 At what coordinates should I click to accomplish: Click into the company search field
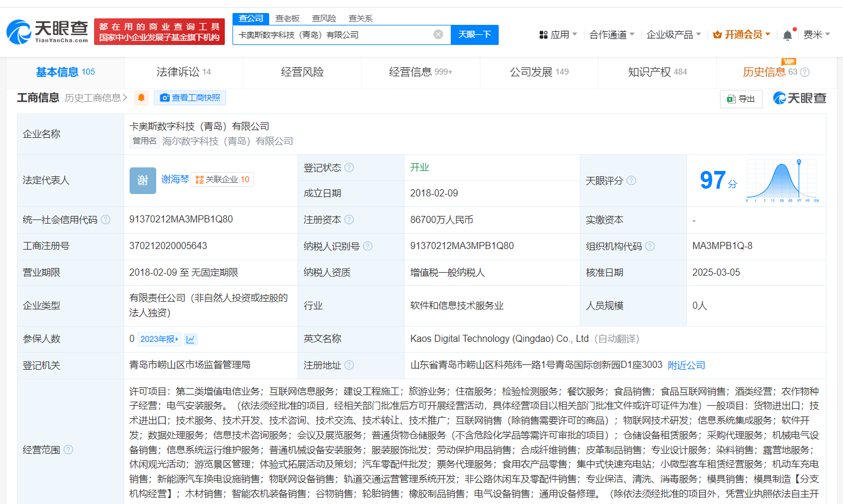click(x=331, y=34)
